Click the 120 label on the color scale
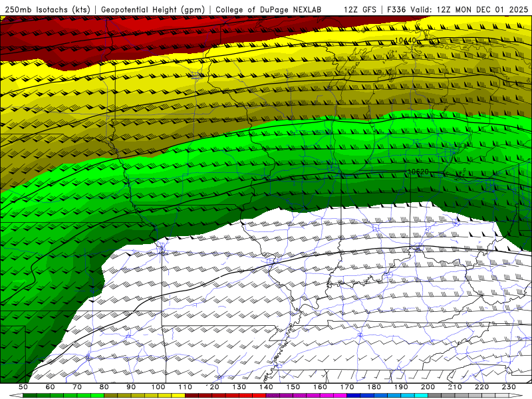532x399 pixels. pos(212,387)
